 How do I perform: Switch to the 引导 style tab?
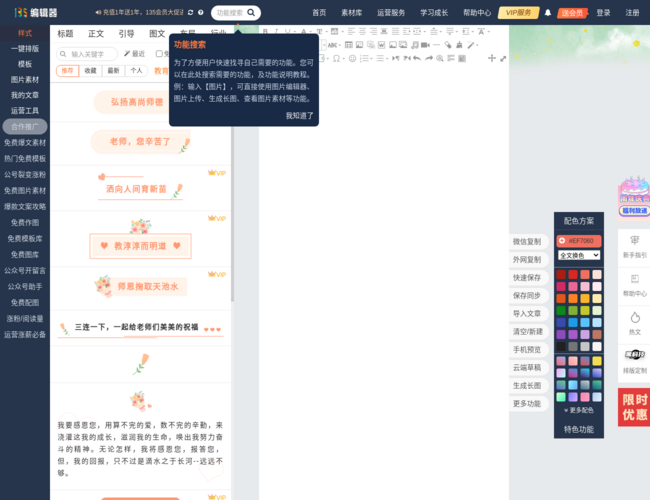coord(126,34)
